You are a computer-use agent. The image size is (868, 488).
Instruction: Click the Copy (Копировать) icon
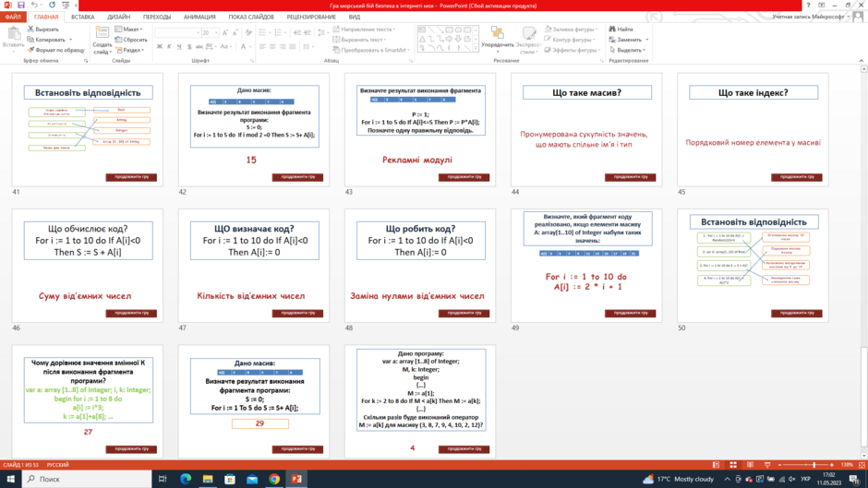(x=31, y=40)
